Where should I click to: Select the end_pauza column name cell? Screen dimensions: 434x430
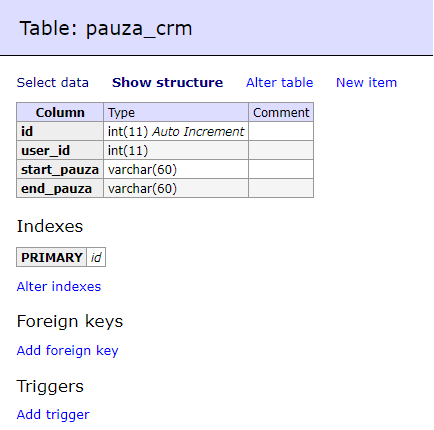[x=60, y=188]
